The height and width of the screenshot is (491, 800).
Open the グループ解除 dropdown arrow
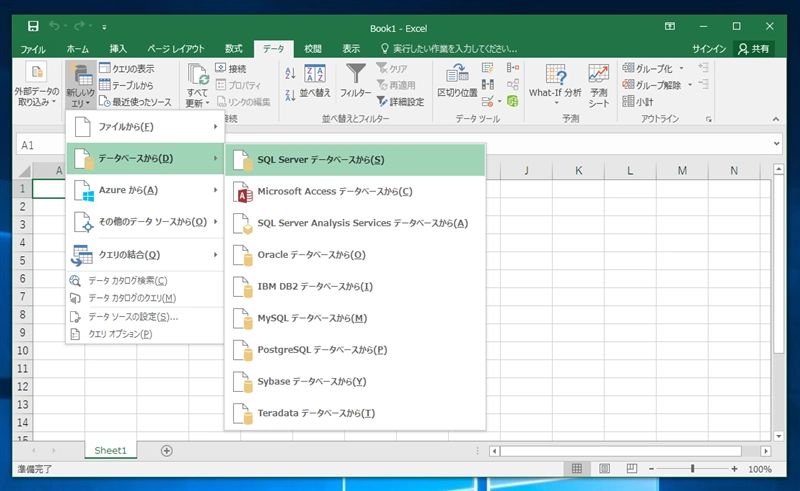click(690, 85)
